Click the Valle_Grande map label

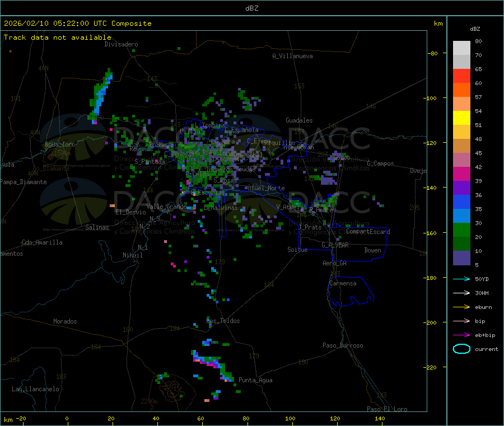pos(166,207)
